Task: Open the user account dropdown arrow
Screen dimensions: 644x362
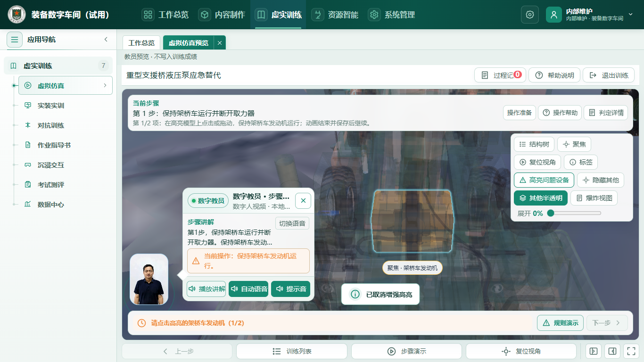Action: [x=630, y=15]
